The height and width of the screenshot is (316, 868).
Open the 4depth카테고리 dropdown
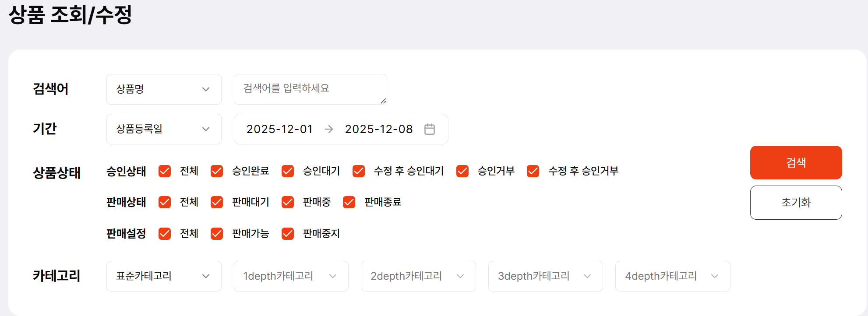pyautogui.click(x=672, y=276)
